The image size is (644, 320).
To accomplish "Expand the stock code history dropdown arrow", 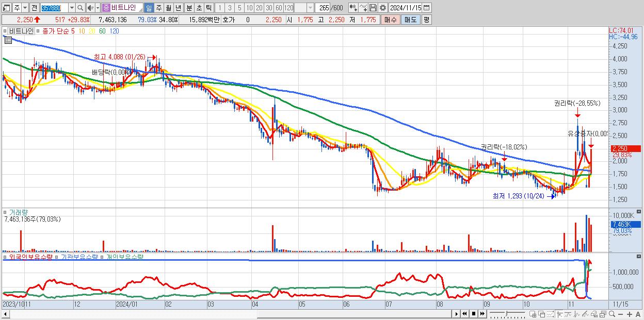I will (x=72, y=8).
